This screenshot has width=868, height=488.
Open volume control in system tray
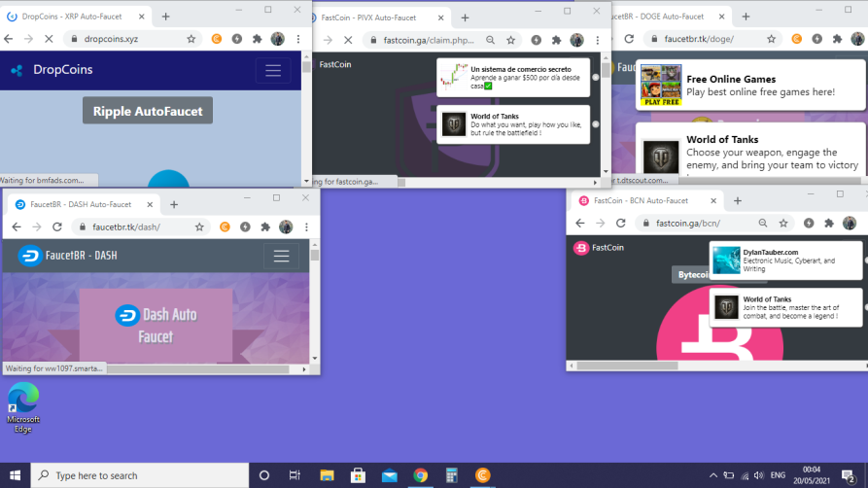(x=759, y=475)
